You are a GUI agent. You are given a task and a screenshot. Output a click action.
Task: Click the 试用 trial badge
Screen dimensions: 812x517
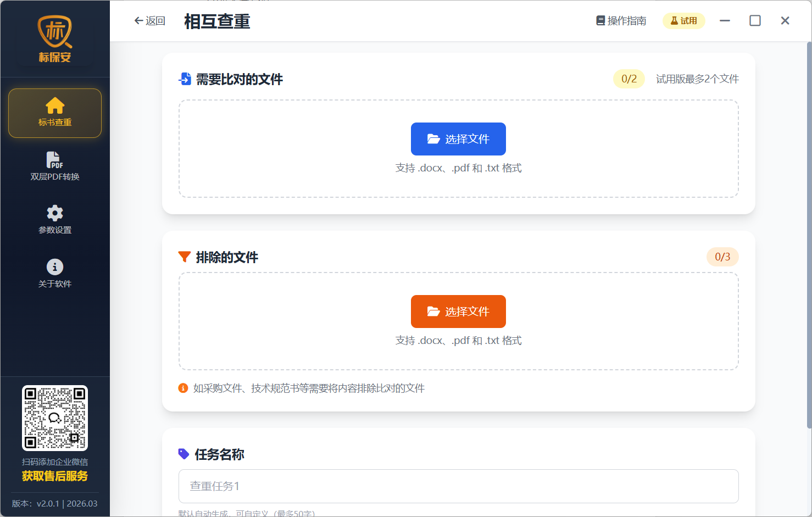click(x=684, y=21)
